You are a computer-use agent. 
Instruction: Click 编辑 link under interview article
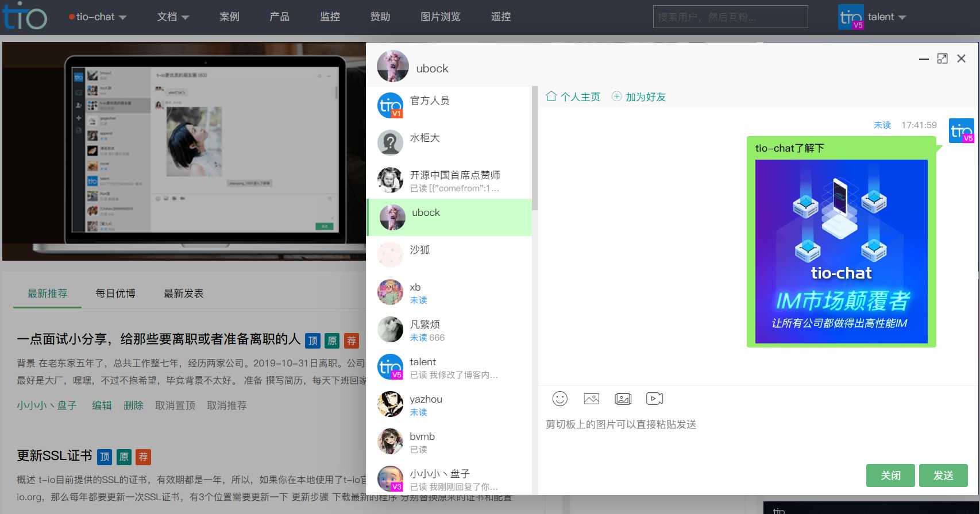point(102,405)
